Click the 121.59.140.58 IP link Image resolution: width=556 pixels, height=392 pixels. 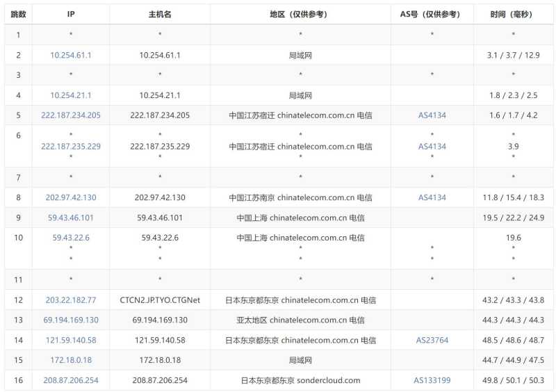pyautogui.click(x=71, y=341)
